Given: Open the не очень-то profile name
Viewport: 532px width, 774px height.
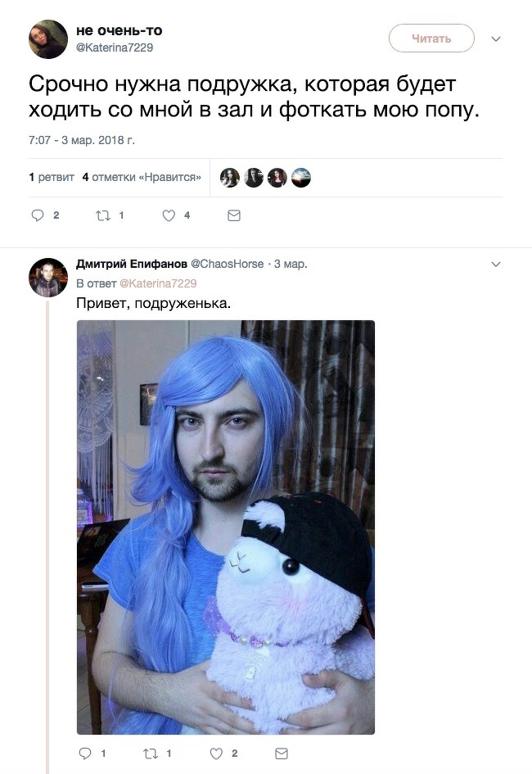Looking at the screenshot, I should [x=119, y=30].
